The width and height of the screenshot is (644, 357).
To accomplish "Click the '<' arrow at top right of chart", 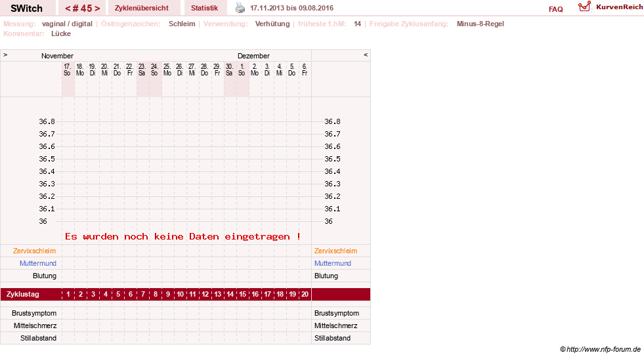I will click(366, 54).
